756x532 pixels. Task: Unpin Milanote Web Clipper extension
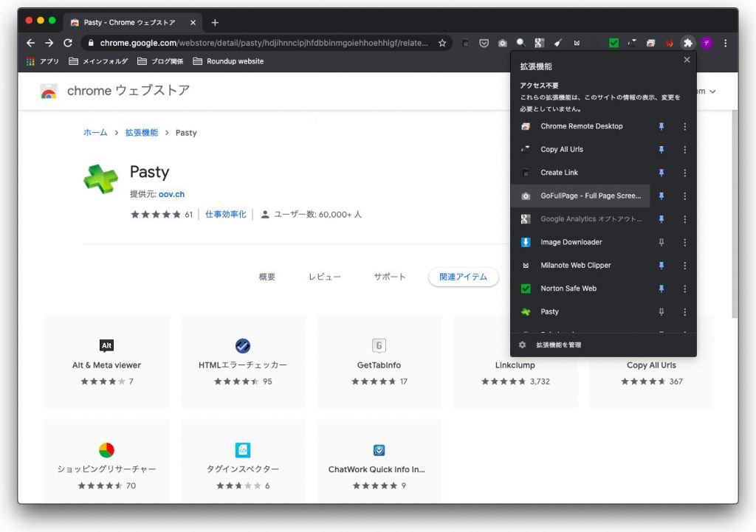[661, 265]
